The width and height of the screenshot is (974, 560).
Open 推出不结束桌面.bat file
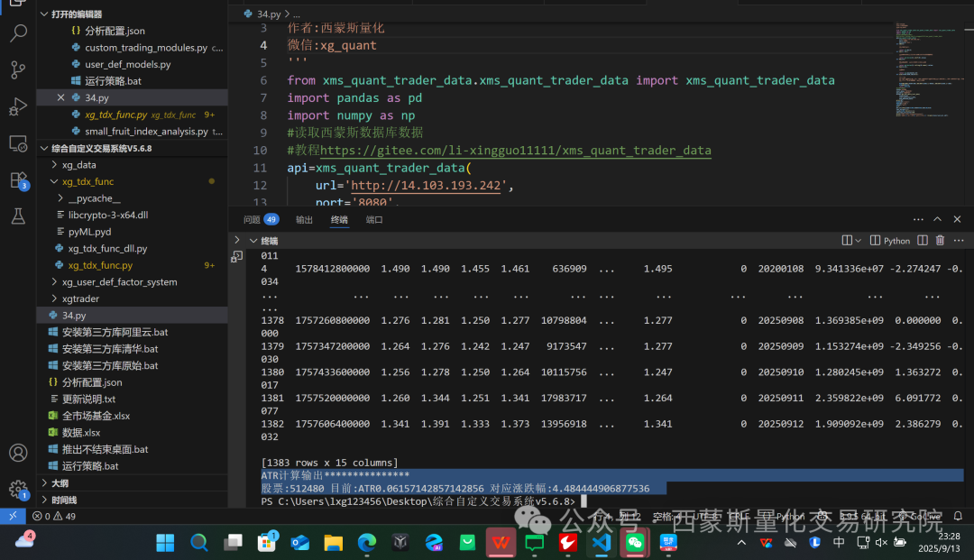click(105, 449)
